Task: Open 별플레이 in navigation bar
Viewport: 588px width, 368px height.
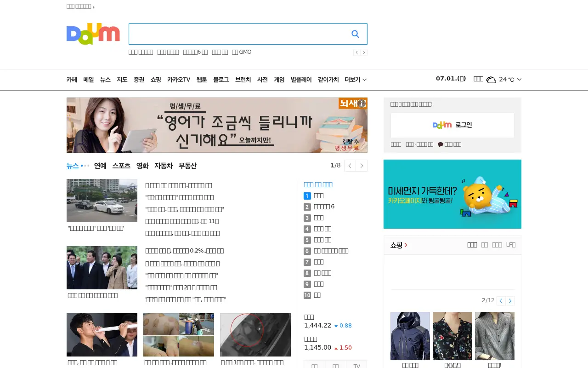Action: tap(301, 80)
